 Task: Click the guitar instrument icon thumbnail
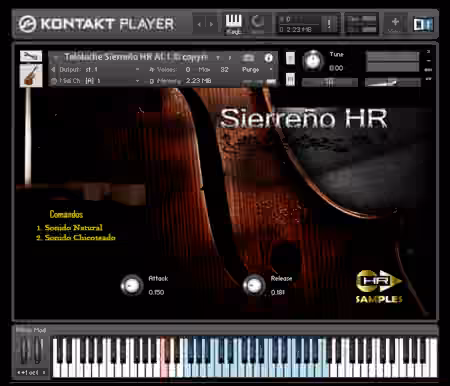(31, 76)
